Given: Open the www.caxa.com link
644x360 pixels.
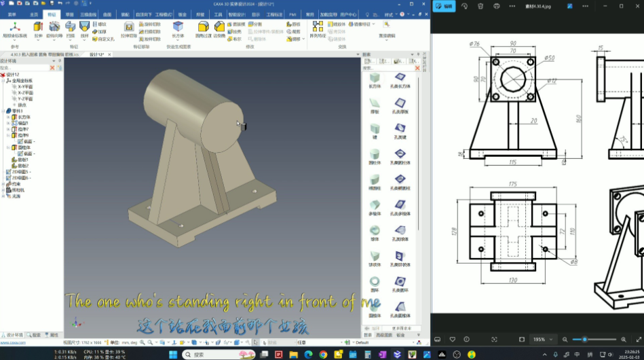Looking at the screenshot, I should tap(13, 343).
